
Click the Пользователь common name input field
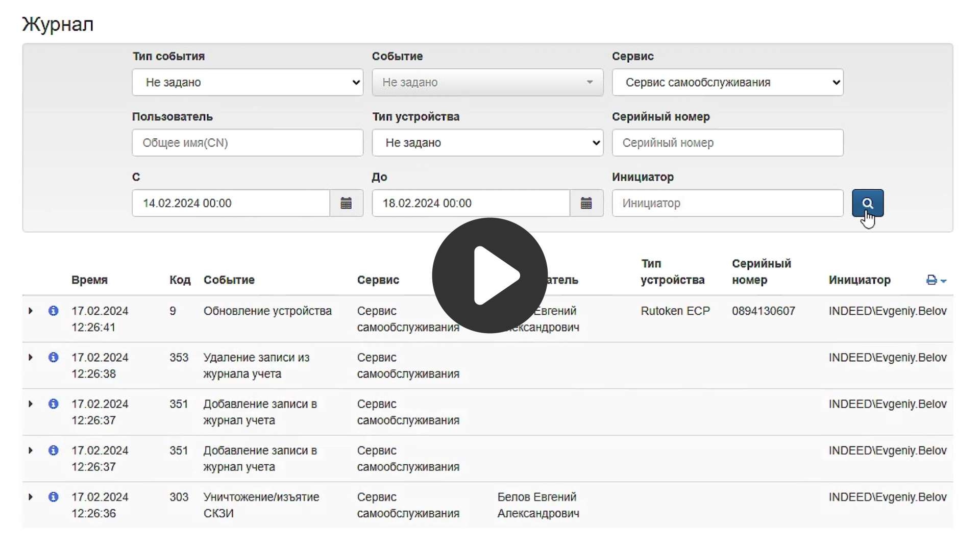click(x=248, y=143)
